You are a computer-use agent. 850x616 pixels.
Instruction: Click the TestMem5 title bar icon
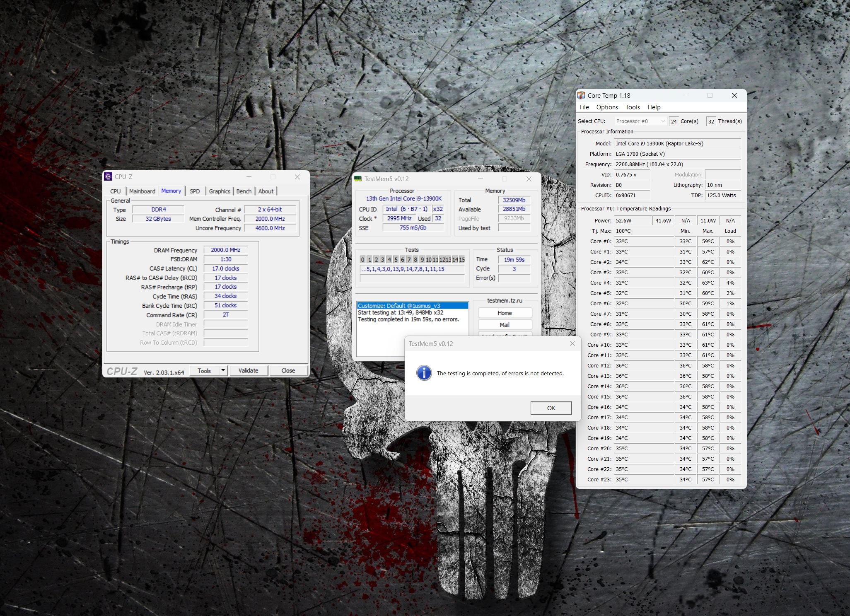[358, 179]
